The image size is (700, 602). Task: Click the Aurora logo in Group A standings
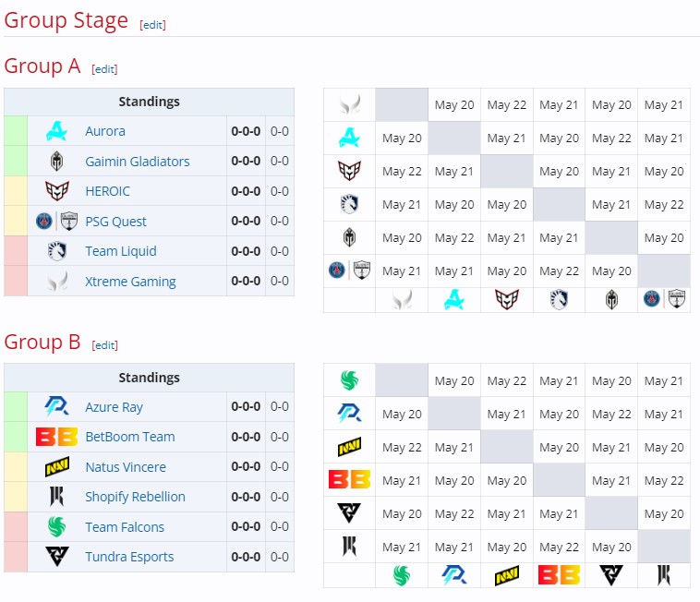(56, 131)
